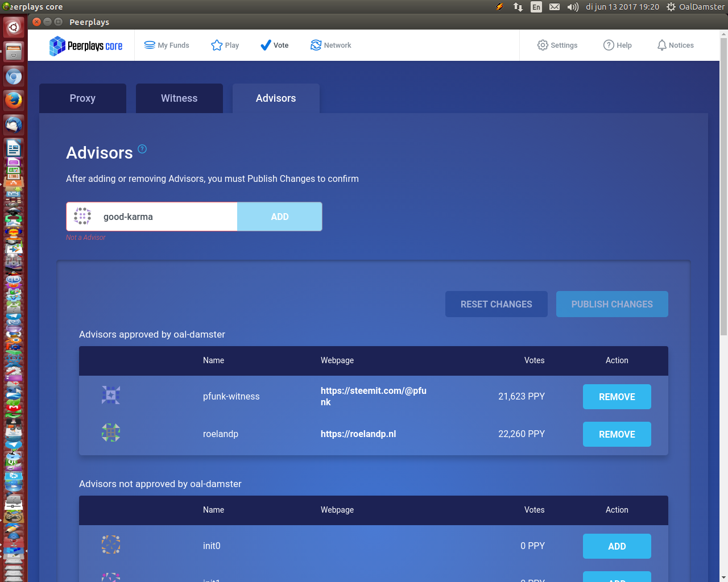Image resolution: width=728 pixels, height=582 pixels.
Task: Click the Votes header of approved table
Action: point(535,360)
